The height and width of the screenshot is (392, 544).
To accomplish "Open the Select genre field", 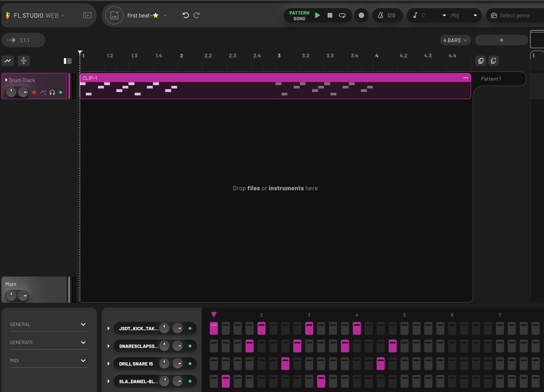I will 514,15.
